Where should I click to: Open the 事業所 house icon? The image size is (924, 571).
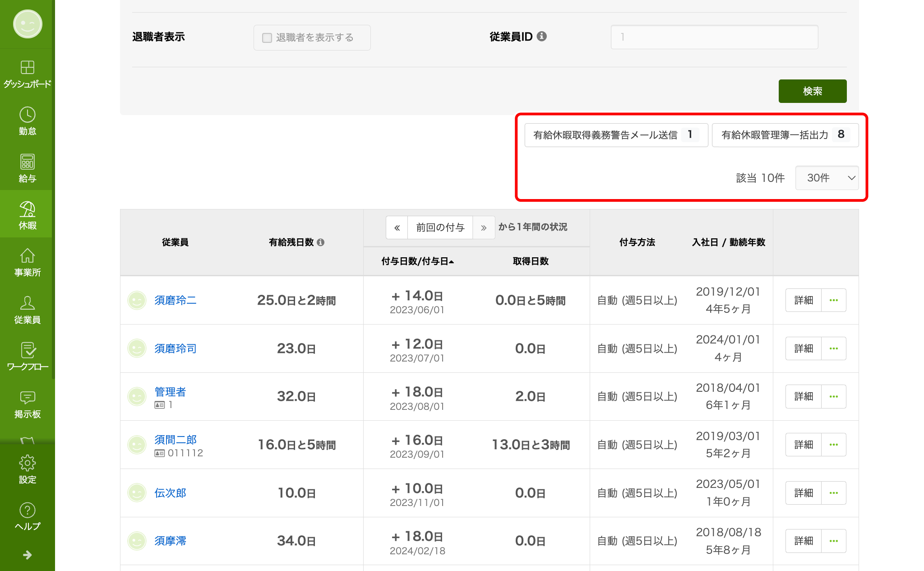click(27, 256)
